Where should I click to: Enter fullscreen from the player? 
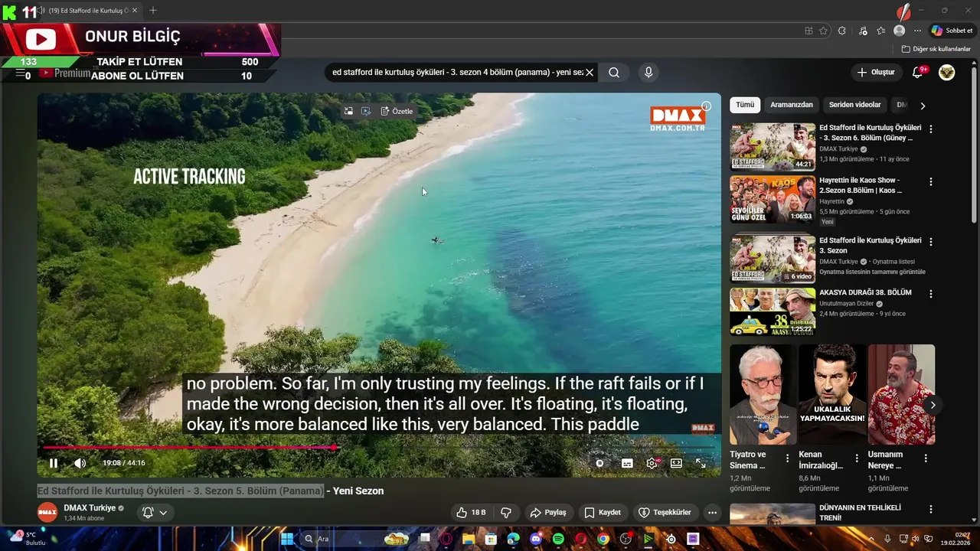pos(701,463)
